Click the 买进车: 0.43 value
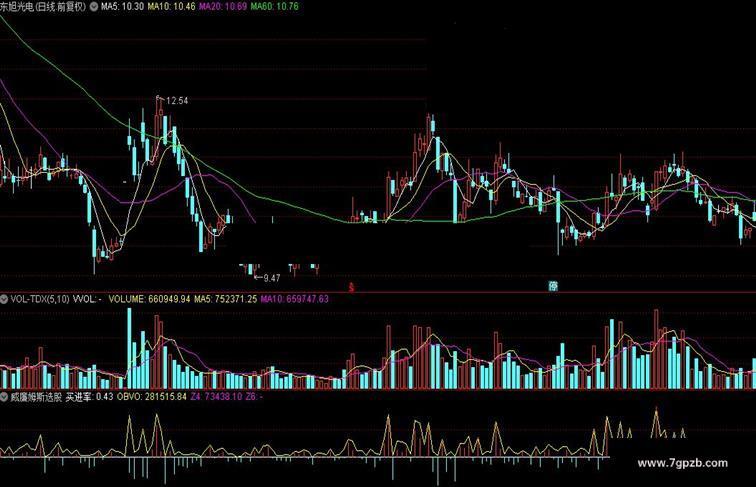Image resolution: width=756 pixels, height=487 pixels. (x=89, y=397)
